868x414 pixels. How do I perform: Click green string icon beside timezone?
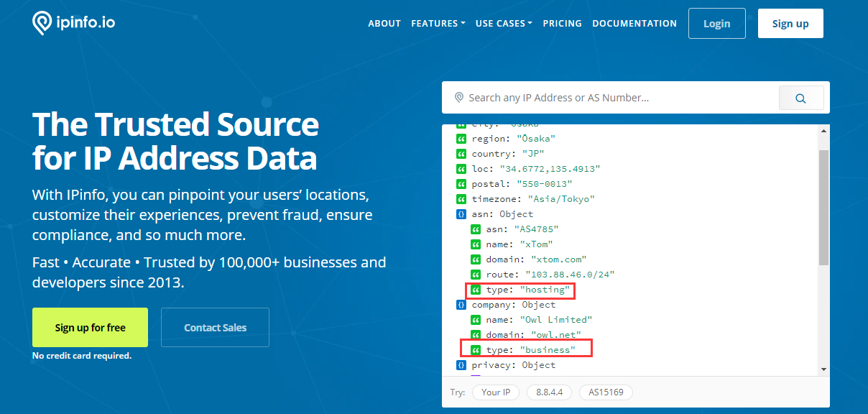(x=461, y=199)
